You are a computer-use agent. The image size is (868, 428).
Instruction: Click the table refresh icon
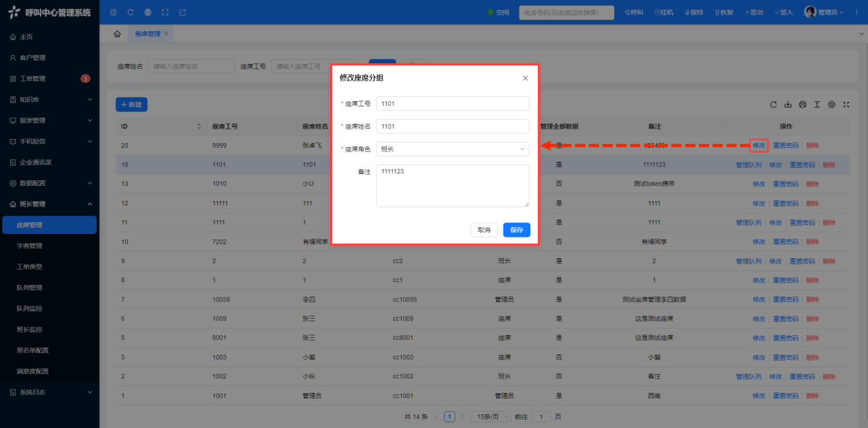[774, 105]
